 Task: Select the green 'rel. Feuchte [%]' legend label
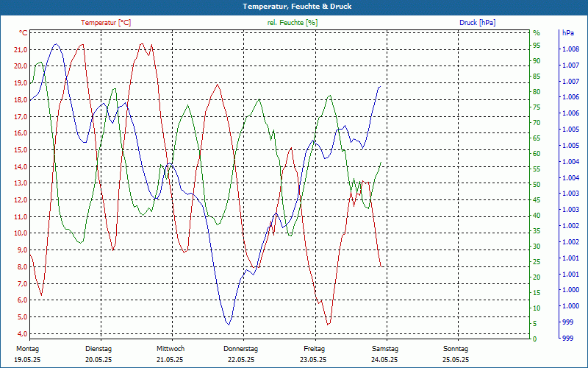pyautogui.click(x=293, y=23)
